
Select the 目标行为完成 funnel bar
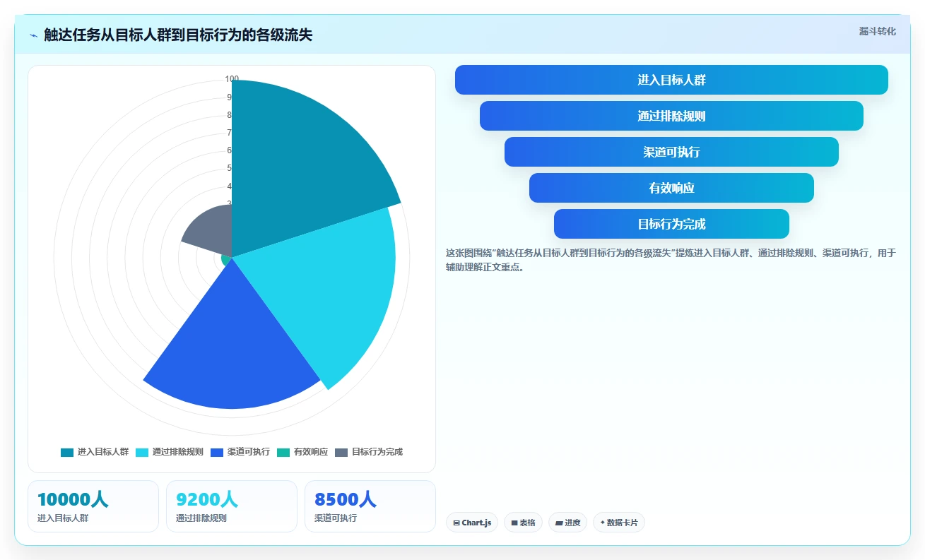coord(671,224)
